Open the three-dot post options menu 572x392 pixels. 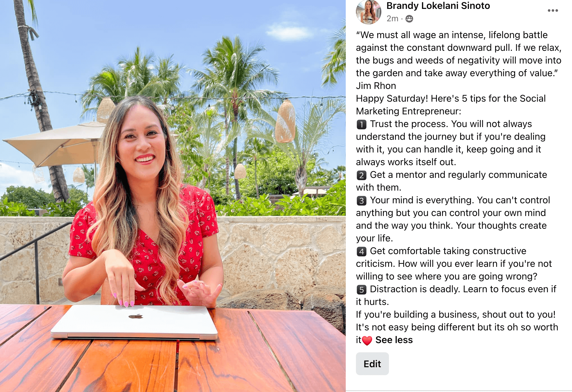[553, 10]
